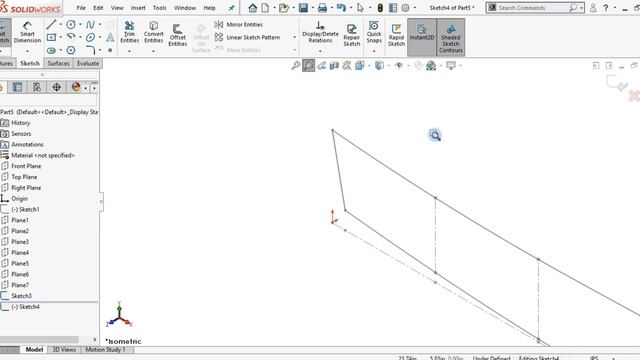Expand Convert Entities dropdown arrow
640x360 pixels.
(153, 51)
